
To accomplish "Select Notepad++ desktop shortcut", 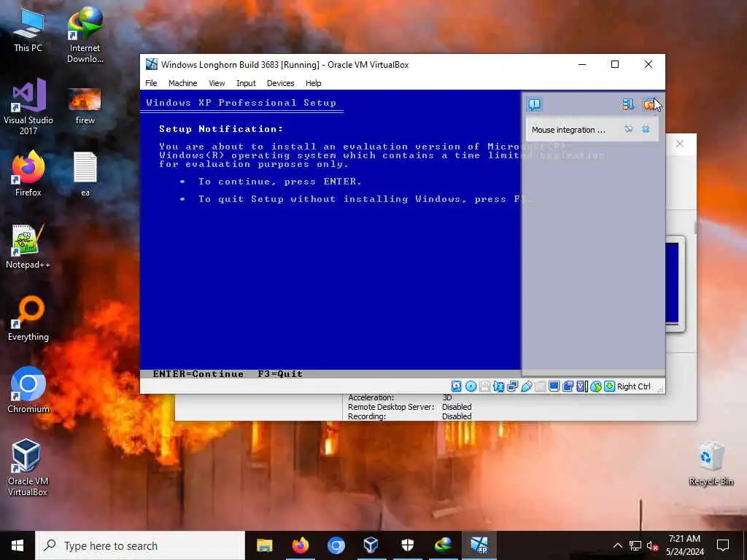I will coord(28,246).
